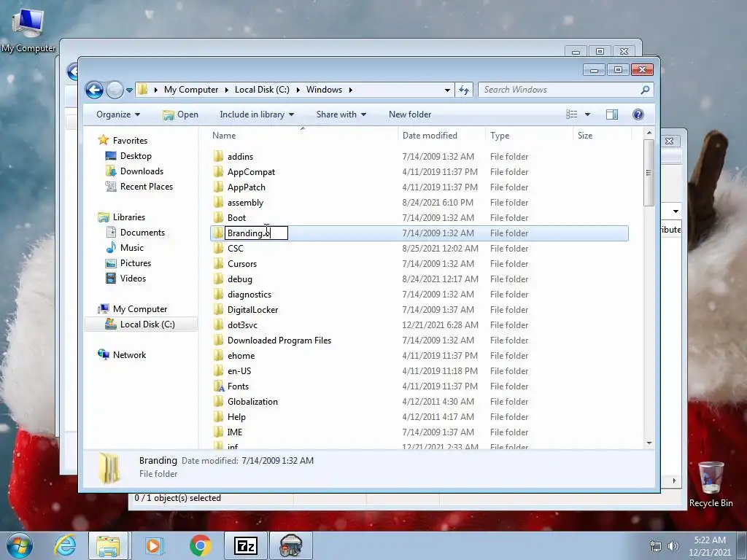The image size is (747, 560).
Task: Click the Open toolbar button
Action: (181, 114)
